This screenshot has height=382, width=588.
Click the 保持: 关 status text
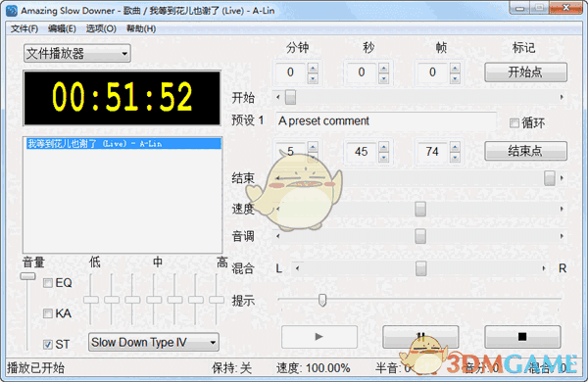[231, 368]
